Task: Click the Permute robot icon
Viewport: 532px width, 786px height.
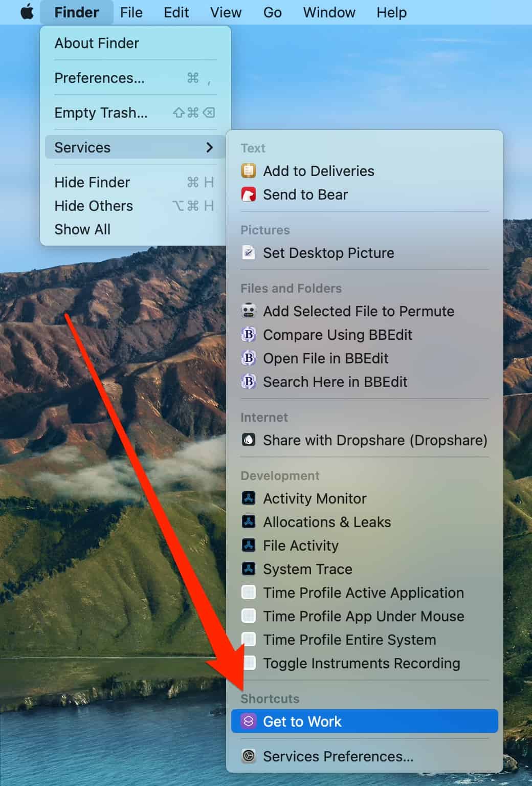Action: click(249, 311)
